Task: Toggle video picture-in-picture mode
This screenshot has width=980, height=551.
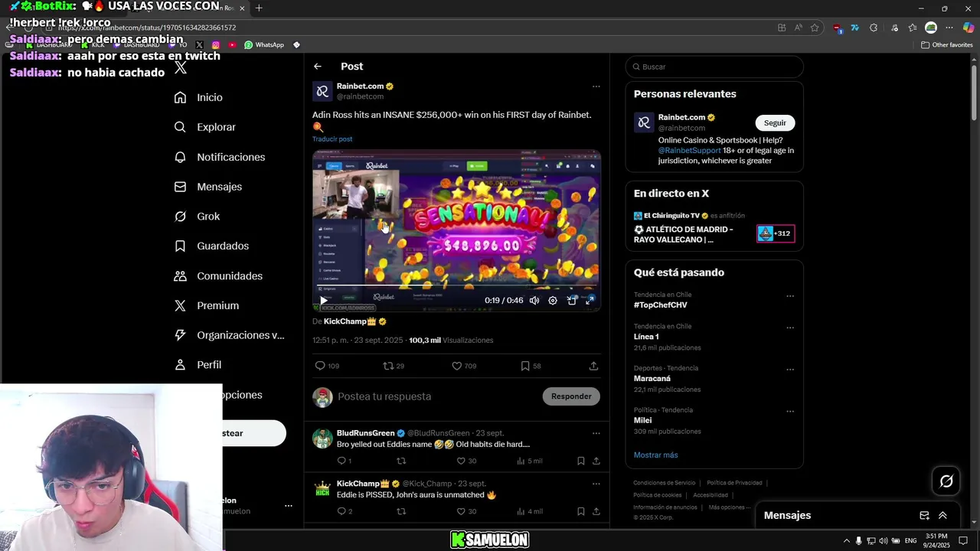Action: tap(571, 301)
